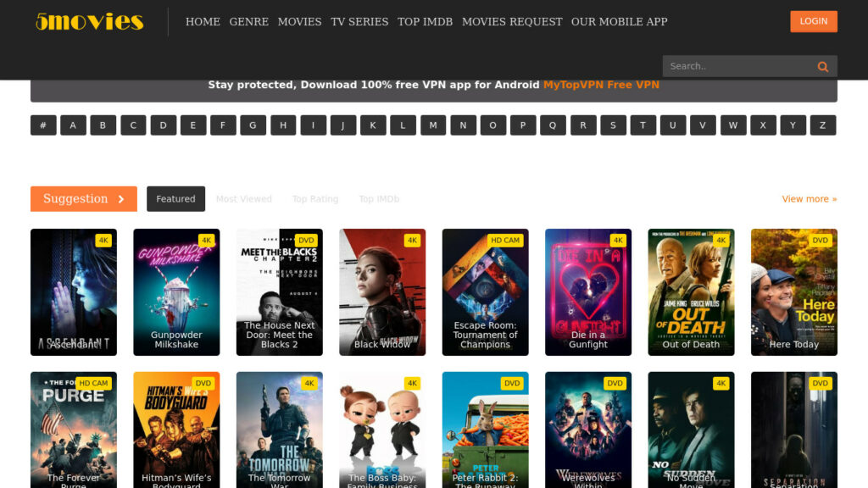Open The Tomorrow War poster

[x=280, y=430]
